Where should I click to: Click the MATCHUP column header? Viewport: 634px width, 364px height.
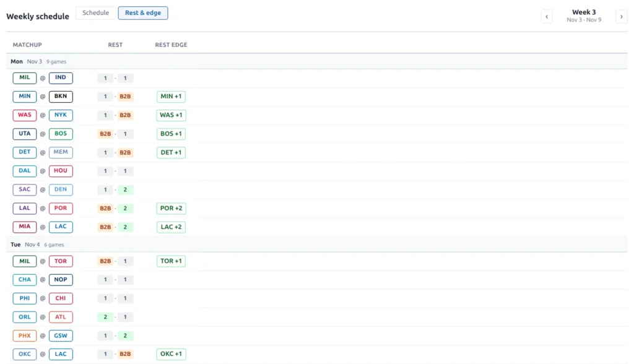(27, 45)
